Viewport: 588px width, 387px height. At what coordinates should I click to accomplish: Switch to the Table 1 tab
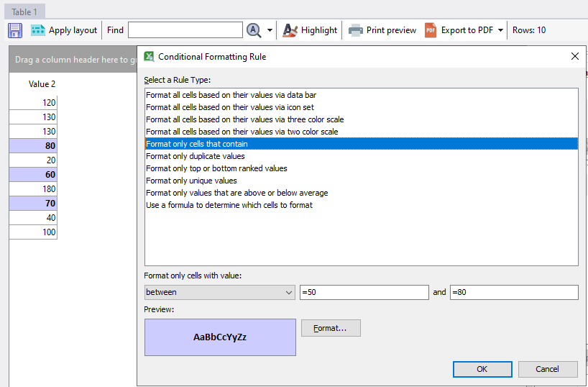pyautogui.click(x=24, y=12)
